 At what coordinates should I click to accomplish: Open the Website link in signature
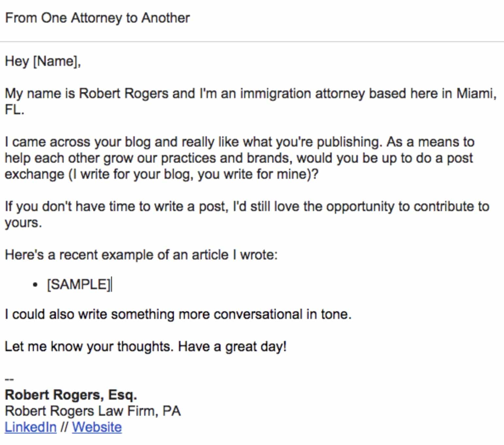[x=97, y=427]
